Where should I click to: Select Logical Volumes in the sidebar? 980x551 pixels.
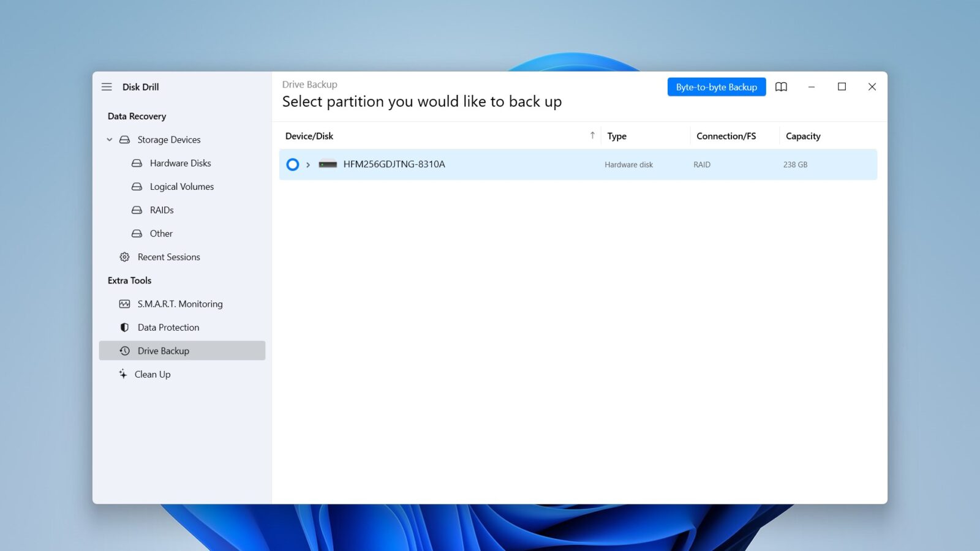[181, 187]
